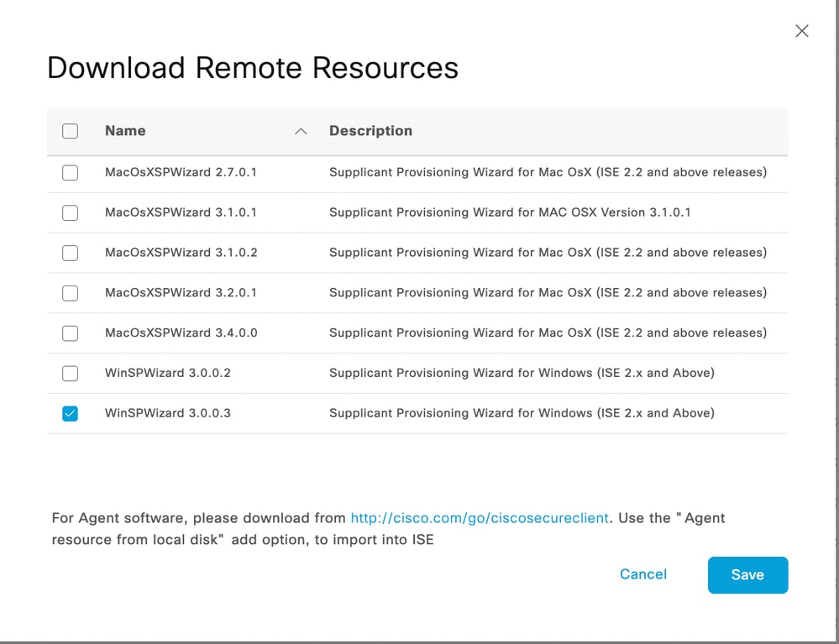Check the MacOsXSPWizard 2.7.0.1 checkbox
The height and width of the screenshot is (644, 839).
[70, 172]
